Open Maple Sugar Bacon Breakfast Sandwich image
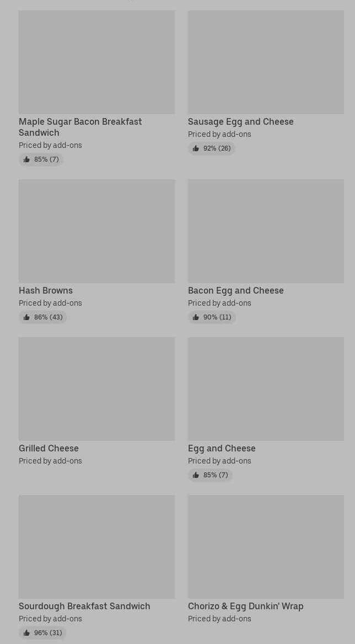The image size is (355, 644). (x=96, y=62)
